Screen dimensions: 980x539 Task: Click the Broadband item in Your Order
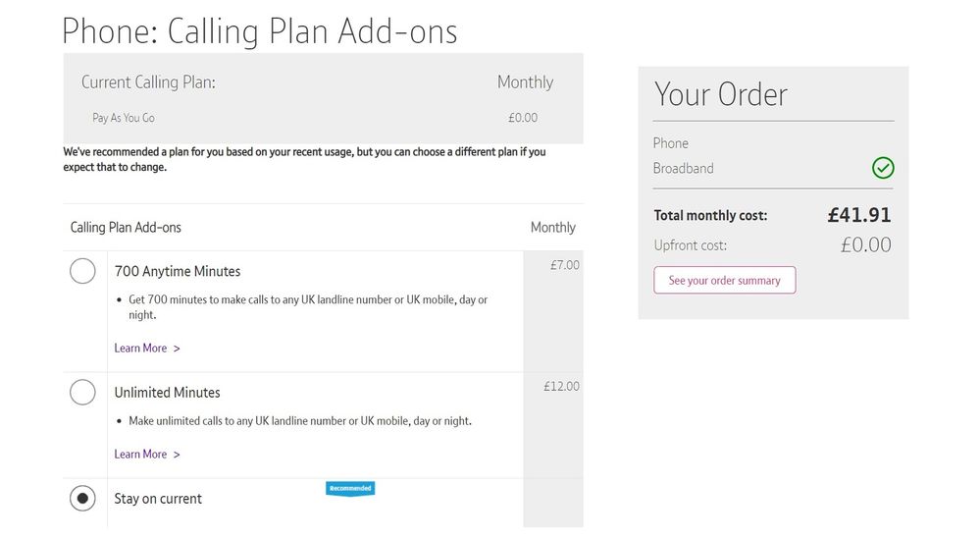pos(684,169)
